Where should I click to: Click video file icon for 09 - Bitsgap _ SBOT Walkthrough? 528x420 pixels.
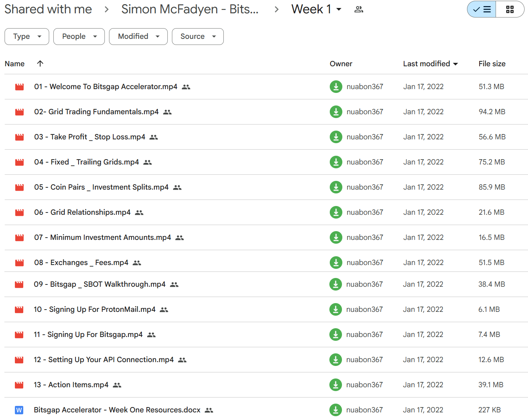(x=19, y=284)
